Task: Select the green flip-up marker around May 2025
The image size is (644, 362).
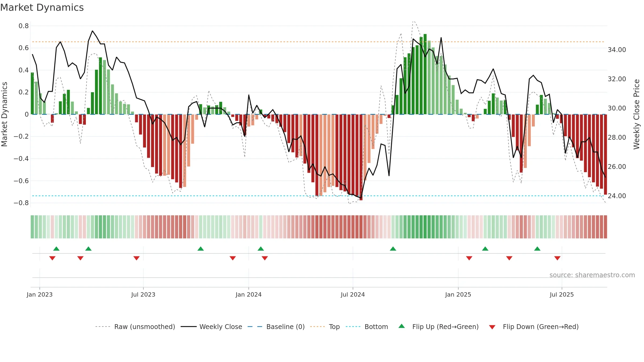Action: (x=537, y=249)
